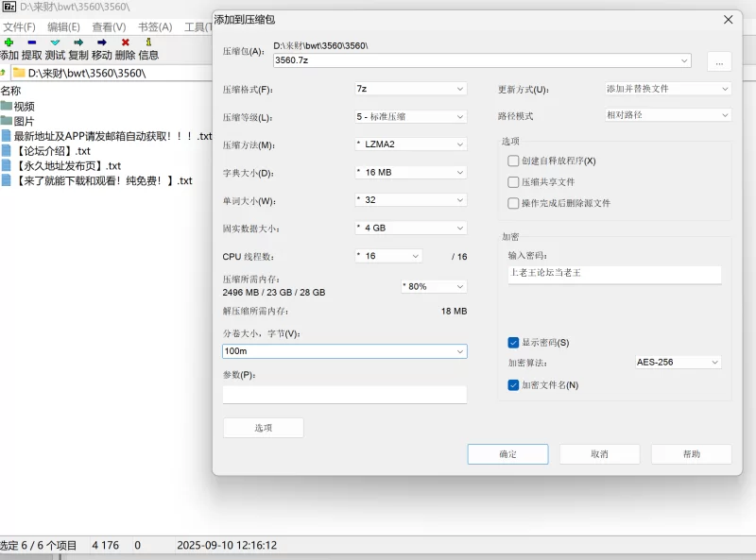Select file 【来了就能下载和观看！纯免费！】.txt
Screen dimensions: 756x560
[x=103, y=180]
